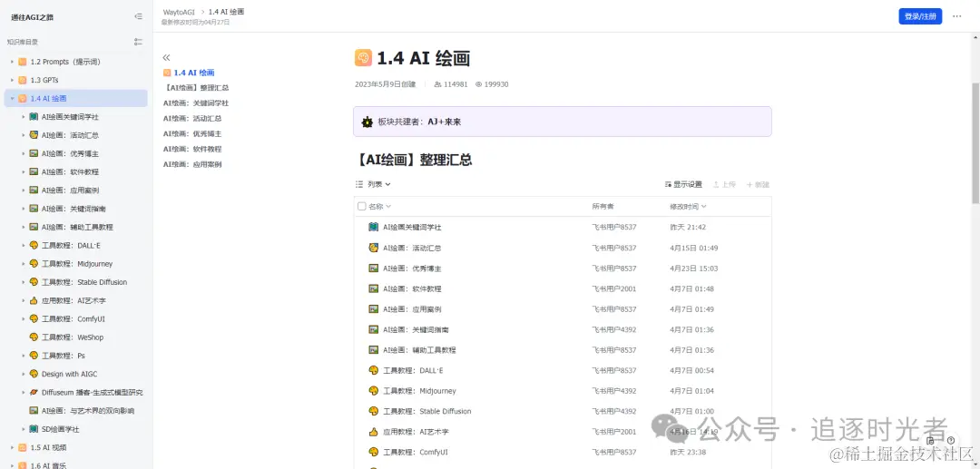Viewport: 980px width, 469px height.
Task: Click the icon of sidebar 应用教程：AI艺术字
Action: coord(34,300)
